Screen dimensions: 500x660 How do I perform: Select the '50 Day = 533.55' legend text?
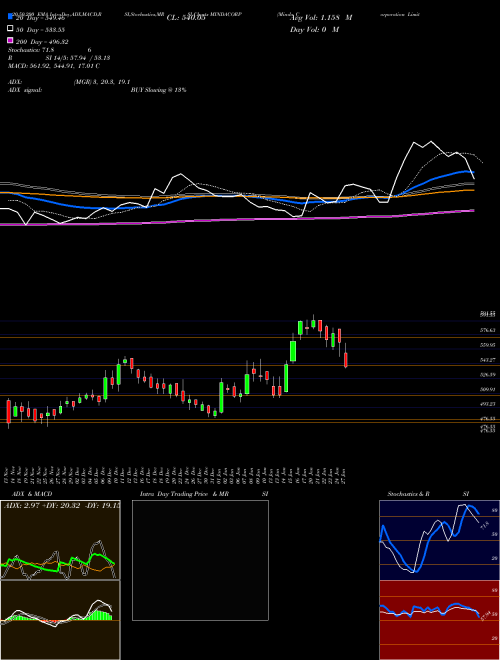40,30
